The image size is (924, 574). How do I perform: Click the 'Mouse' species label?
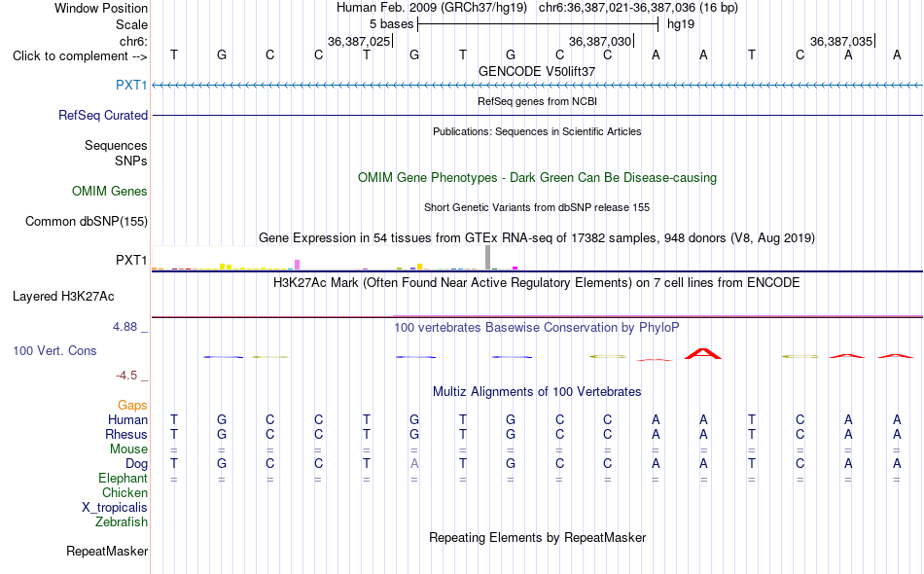point(129,449)
